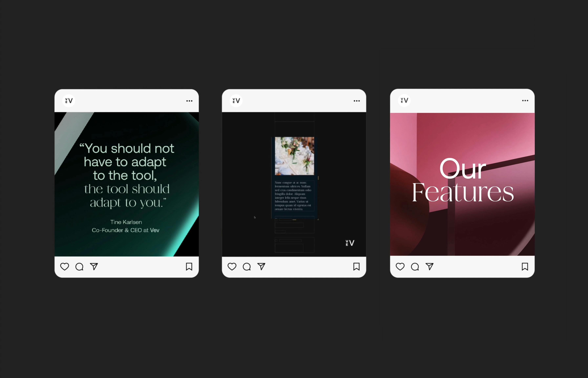
Task: Click Vev profile logo on middle post
Action: click(x=236, y=101)
